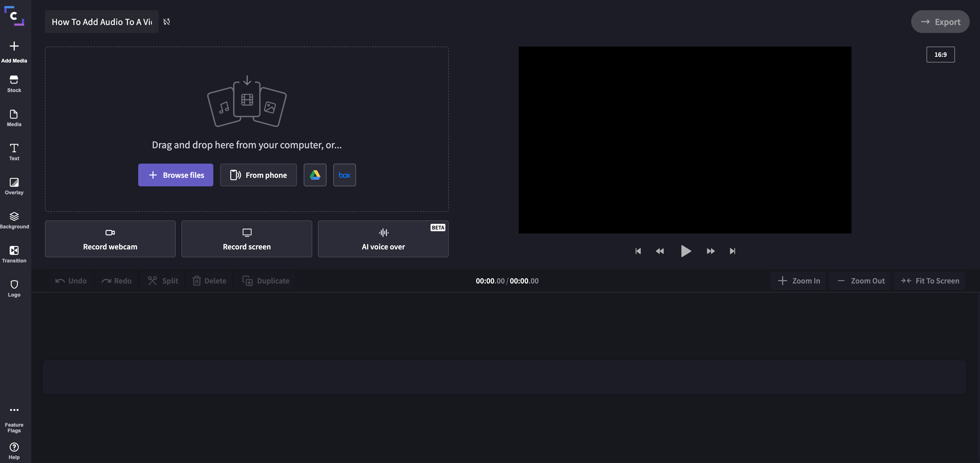
Task: Open the Background panel icon
Action: tap(14, 220)
